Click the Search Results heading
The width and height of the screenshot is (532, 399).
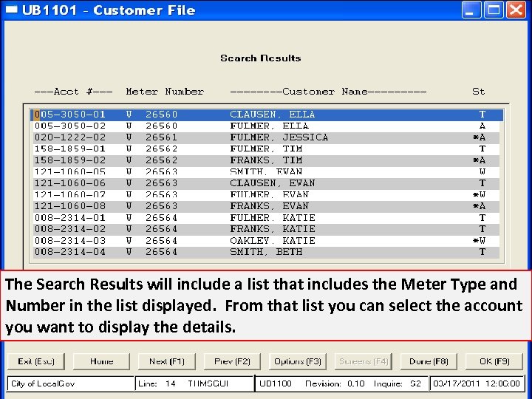pos(261,58)
